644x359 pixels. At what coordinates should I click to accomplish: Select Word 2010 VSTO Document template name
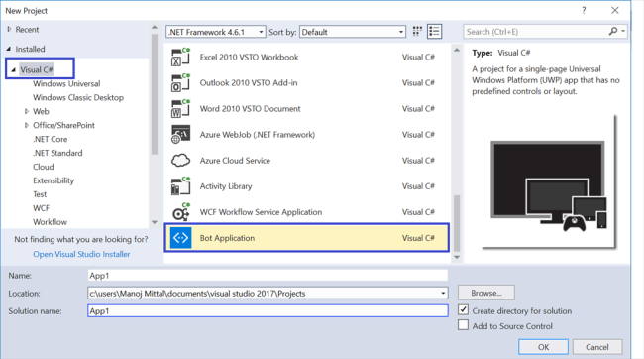click(250, 109)
